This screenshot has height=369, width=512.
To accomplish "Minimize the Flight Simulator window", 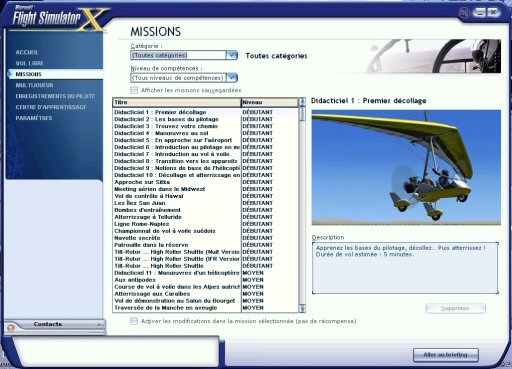I will [479, 13].
